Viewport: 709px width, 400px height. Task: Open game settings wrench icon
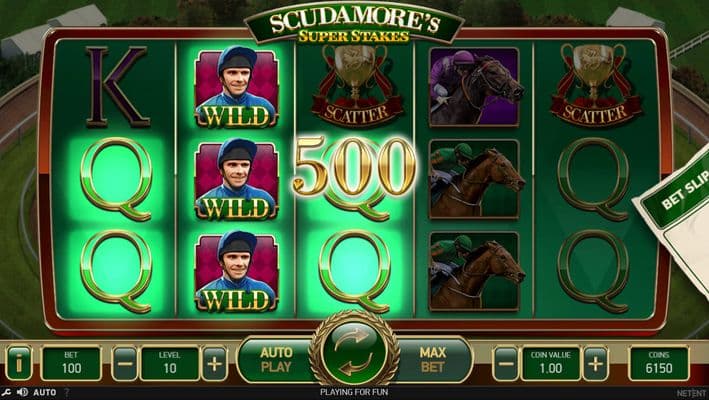pos(7,392)
